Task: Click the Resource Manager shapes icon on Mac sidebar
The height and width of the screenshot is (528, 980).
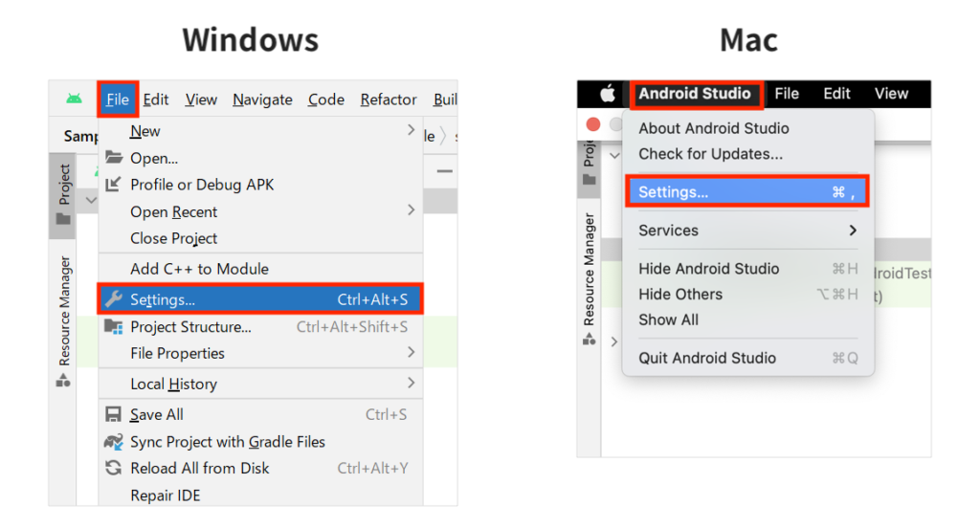Action: [x=589, y=340]
